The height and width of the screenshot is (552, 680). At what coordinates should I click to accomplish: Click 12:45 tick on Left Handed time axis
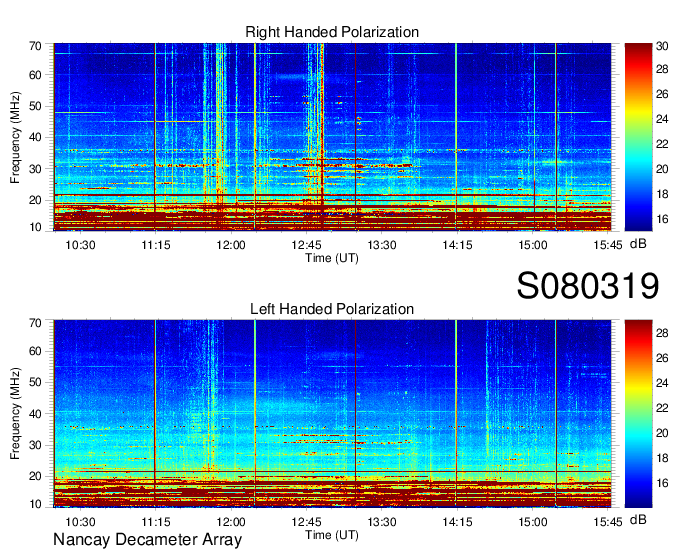tap(307, 522)
